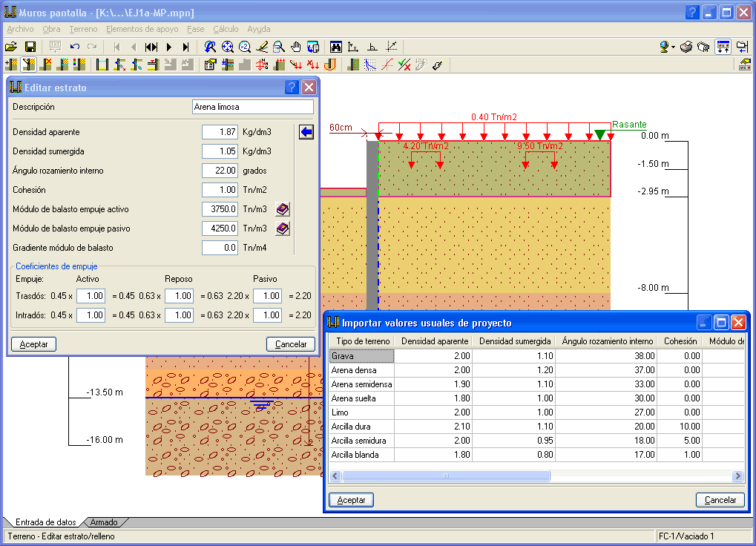
Task: Click Ángulo rozamiento interno field 22.00
Action: click(x=220, y=171)
